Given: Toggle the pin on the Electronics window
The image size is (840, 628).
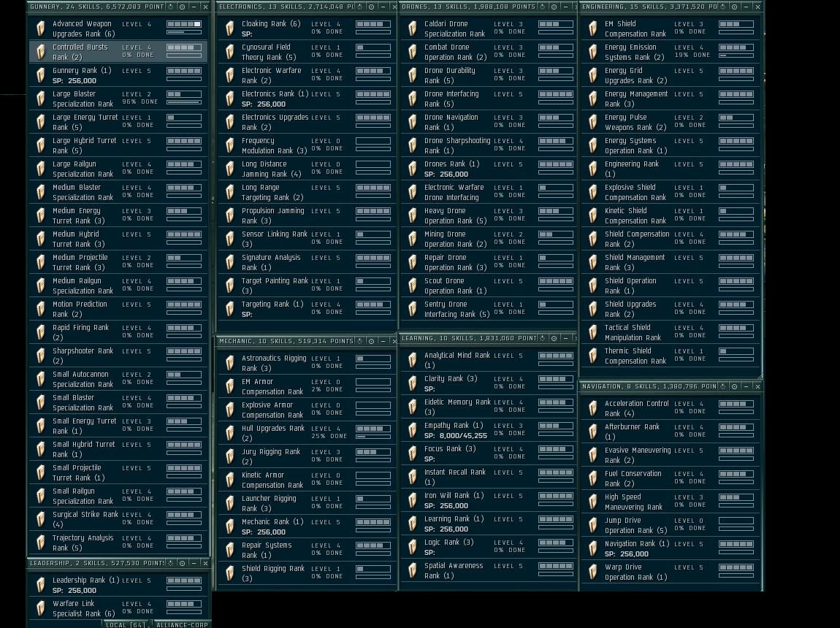Looking at the screenshot, I should (x=371, y=7).
